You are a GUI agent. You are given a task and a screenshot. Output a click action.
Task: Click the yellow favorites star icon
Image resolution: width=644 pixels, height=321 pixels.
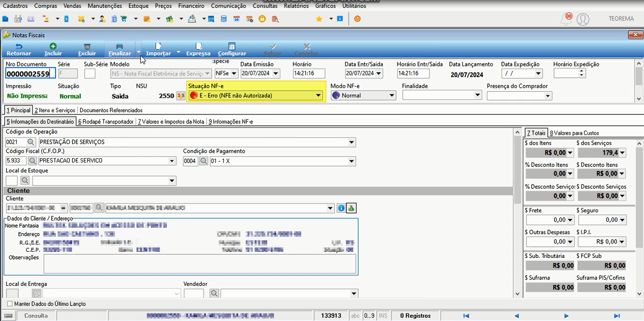coord(319,19)
